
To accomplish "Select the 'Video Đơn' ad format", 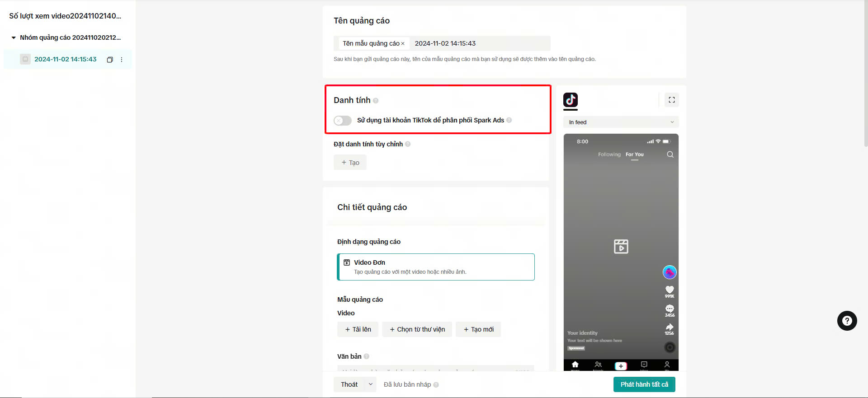I will tap(436, 267).
